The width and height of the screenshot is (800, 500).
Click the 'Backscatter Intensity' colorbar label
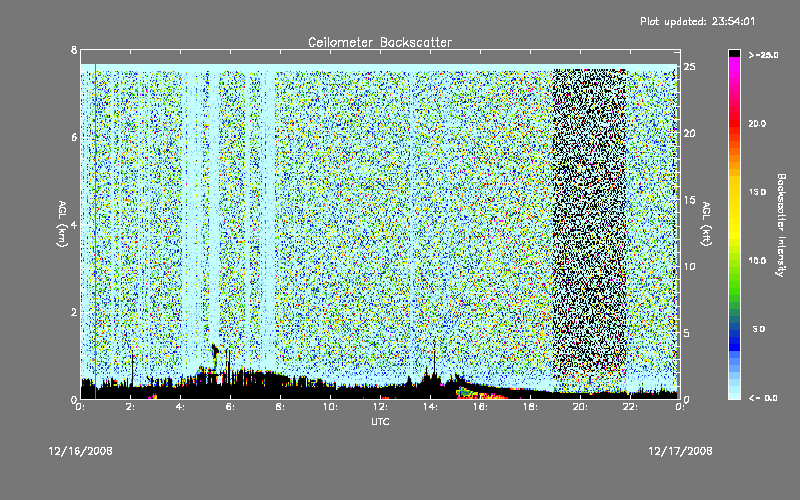(781, 225)
